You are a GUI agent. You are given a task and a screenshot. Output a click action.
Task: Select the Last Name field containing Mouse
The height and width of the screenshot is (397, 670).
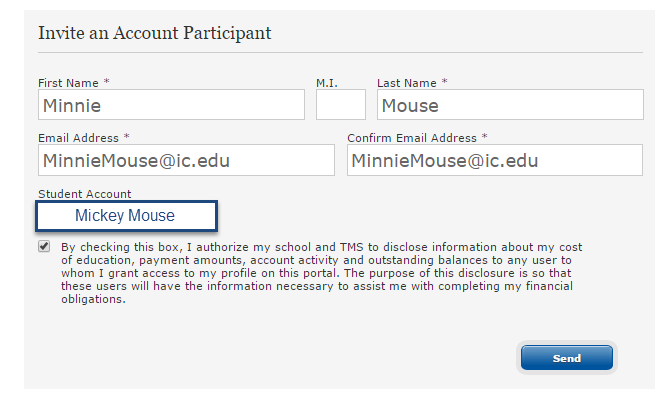tap(510, 105)
